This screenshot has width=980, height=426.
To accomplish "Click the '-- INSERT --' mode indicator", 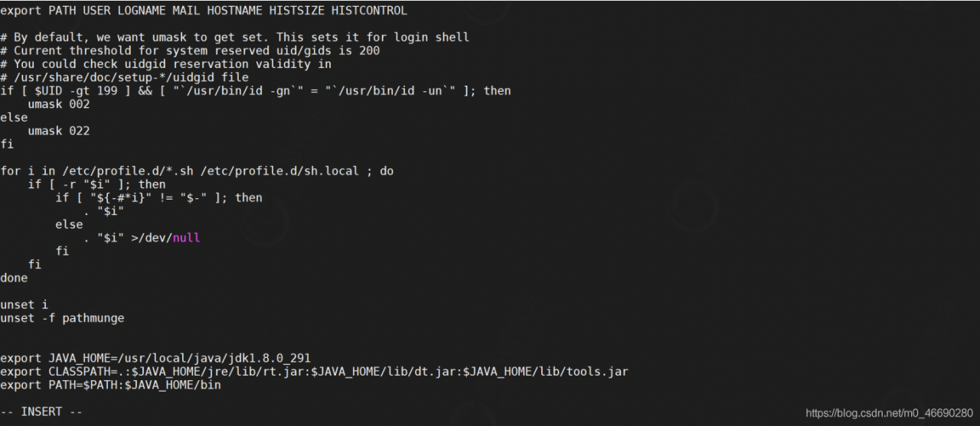I will [x=41, y=412].
